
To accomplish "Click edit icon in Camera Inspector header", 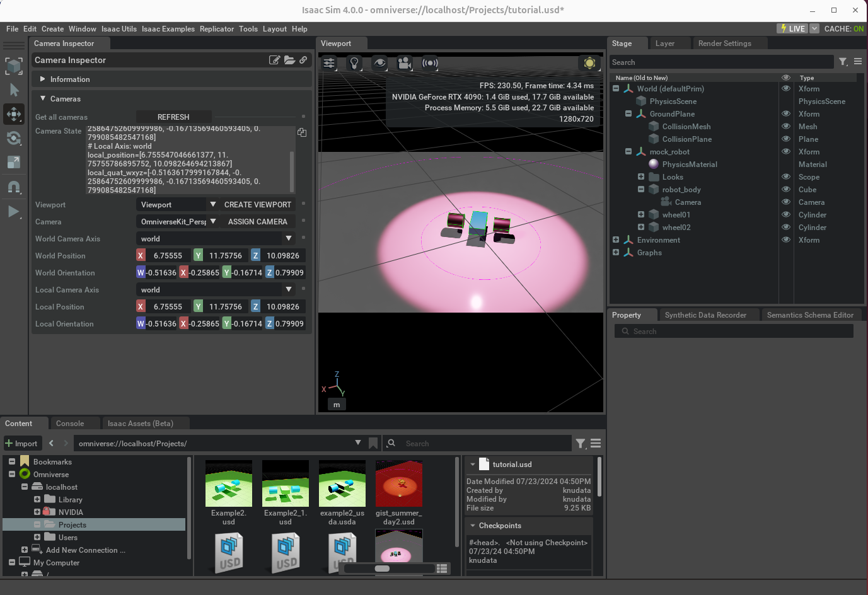I will pyautogui.click(x=274, y=60).
